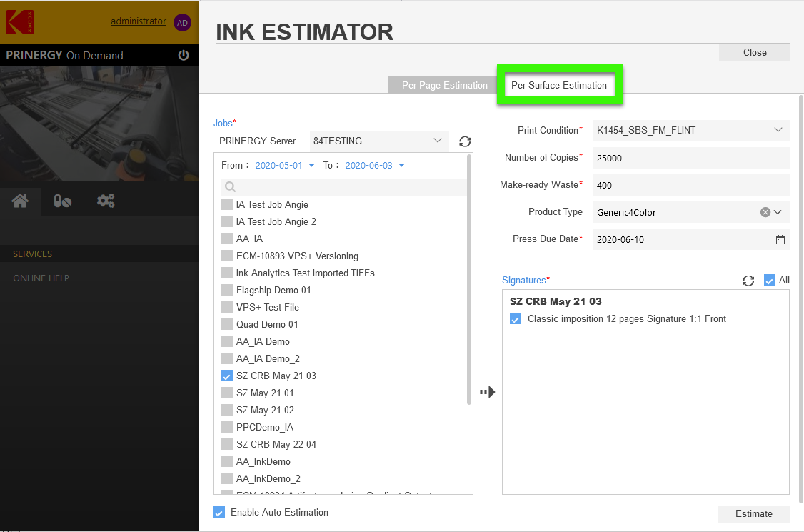Select ECM-10893 VPS+ Versioning checkbox
This screenshot has width=804, height=532.
point(226,256)
